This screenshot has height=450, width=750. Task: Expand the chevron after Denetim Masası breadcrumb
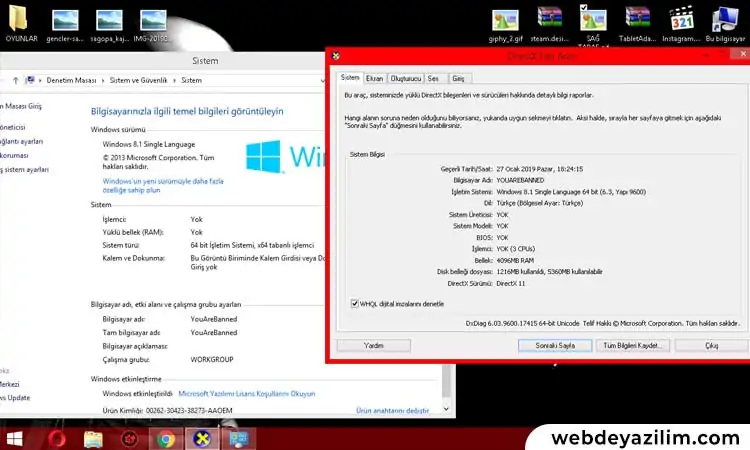103,80
